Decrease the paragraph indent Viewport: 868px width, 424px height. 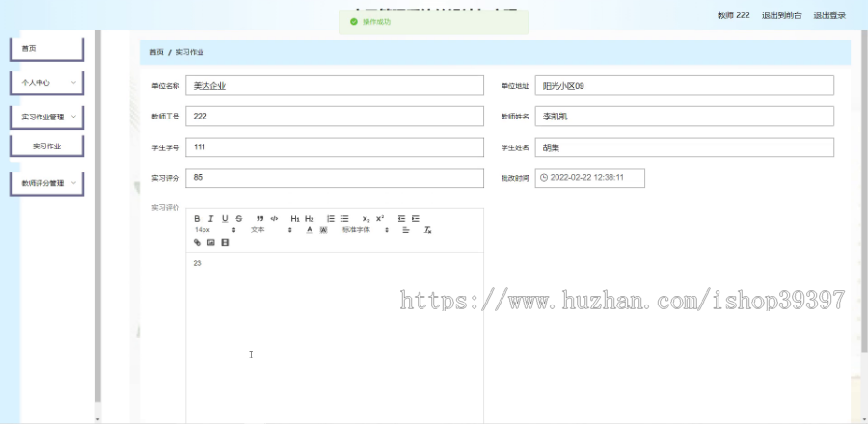coord(401,219)
